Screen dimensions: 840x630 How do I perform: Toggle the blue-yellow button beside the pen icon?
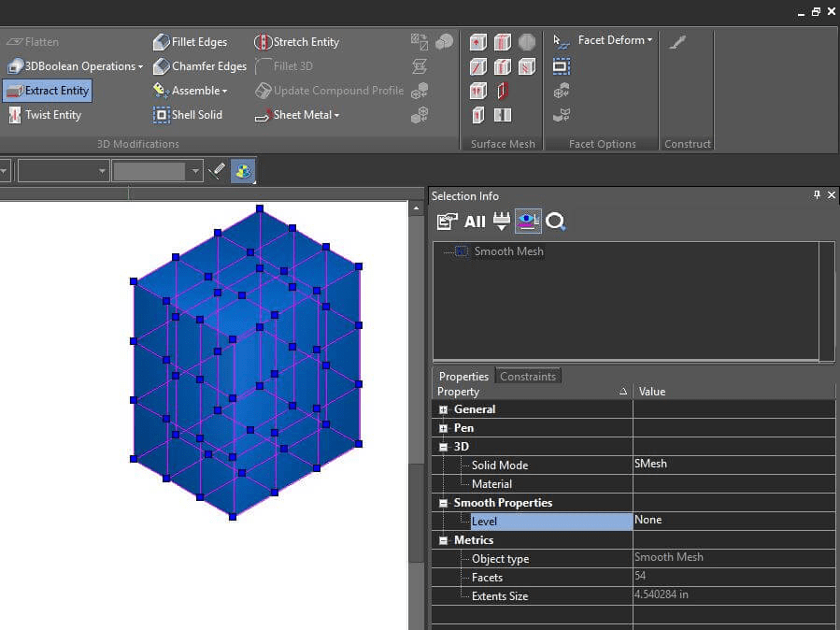point(243,171)
